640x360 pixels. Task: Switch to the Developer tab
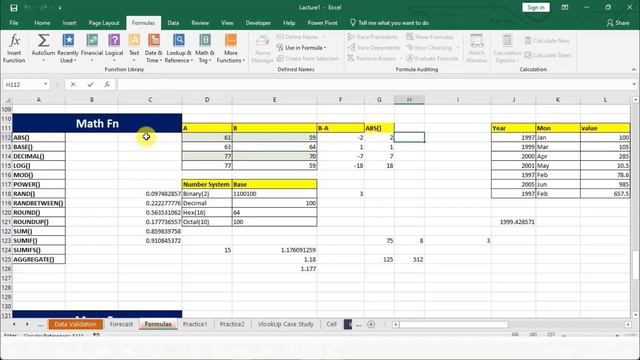point(258,23)
